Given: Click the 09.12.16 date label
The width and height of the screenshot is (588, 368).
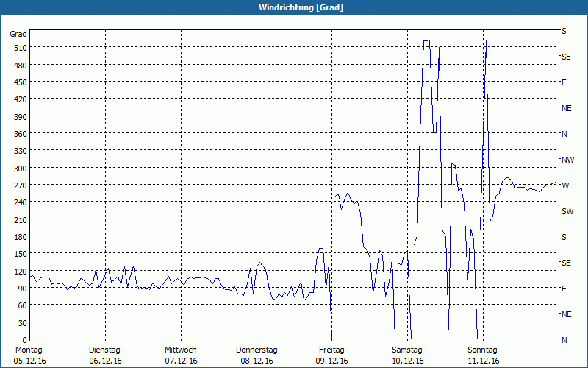Looking at the screenshot, I should (332, 361).
